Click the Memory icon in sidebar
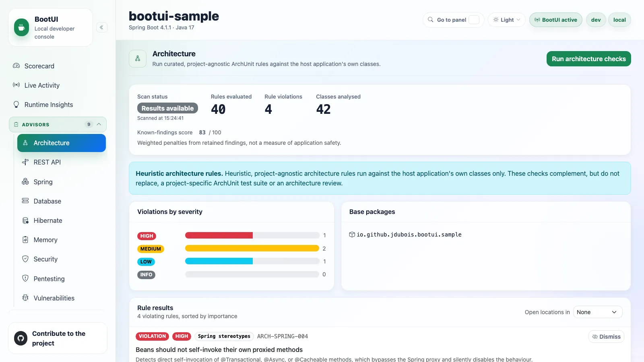Image resolution: width=644 pixels, height=362 pixels. click(25, 240)
